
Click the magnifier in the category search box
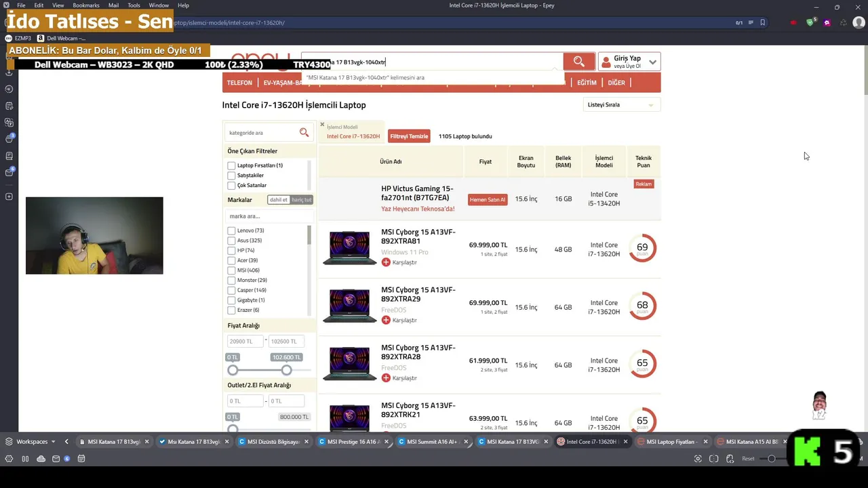click(304, 133)
